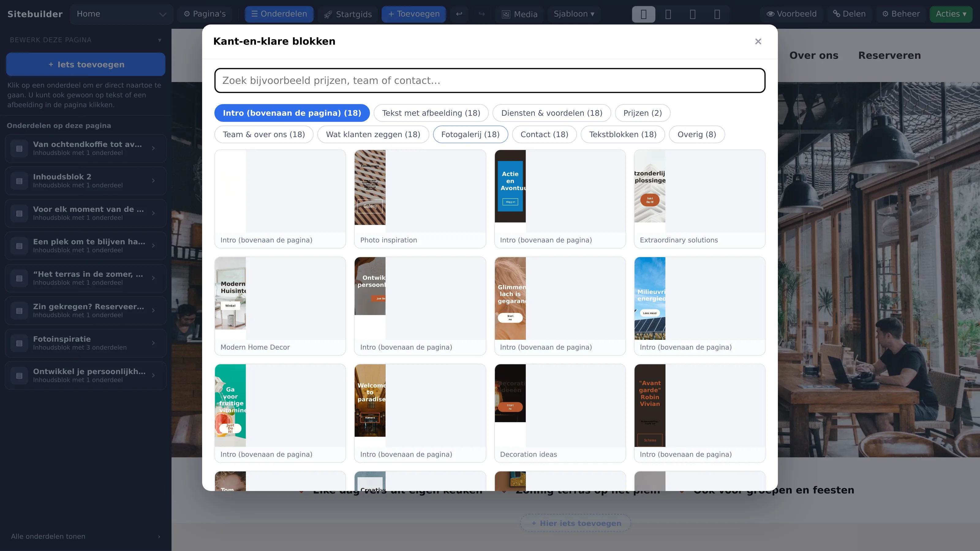Click Hier iets toevoegen on page

pos(576,523)
